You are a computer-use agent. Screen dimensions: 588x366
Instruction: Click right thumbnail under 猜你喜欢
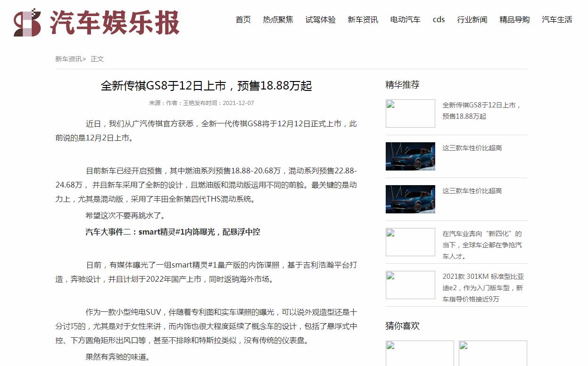tap(493, 353)
